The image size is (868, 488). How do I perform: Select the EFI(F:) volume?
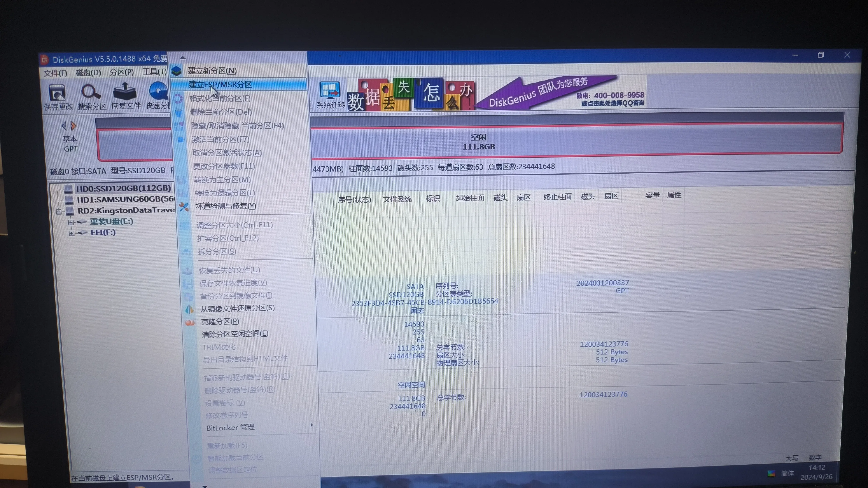[103, 232]
